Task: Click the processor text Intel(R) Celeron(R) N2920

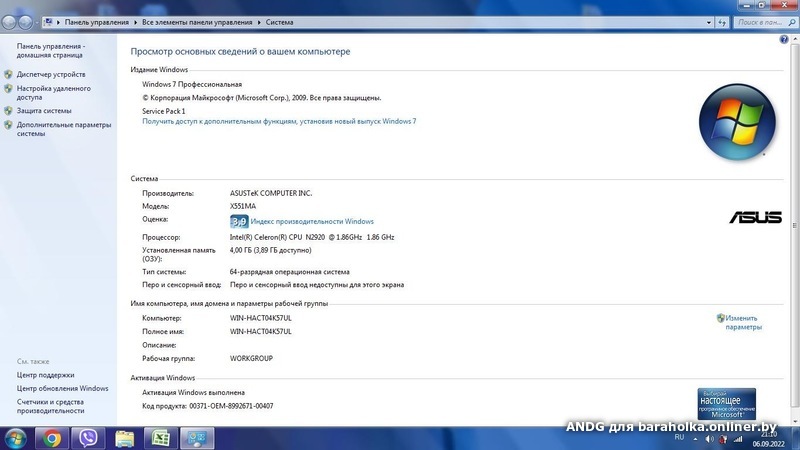Action: [x=312, y=237]
